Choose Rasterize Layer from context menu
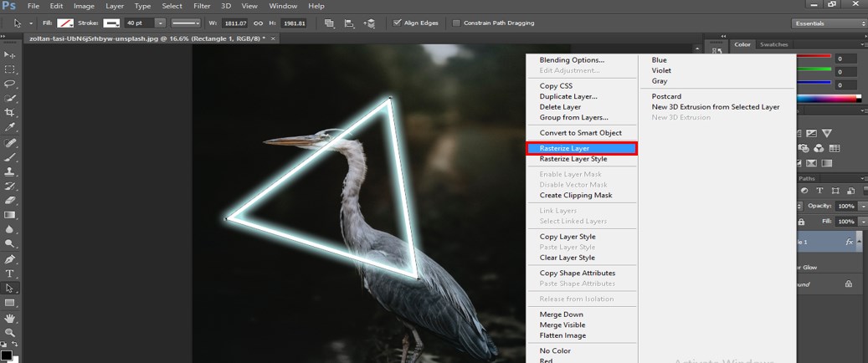This screenshot has height=363, width=868. tap(581, 148)
